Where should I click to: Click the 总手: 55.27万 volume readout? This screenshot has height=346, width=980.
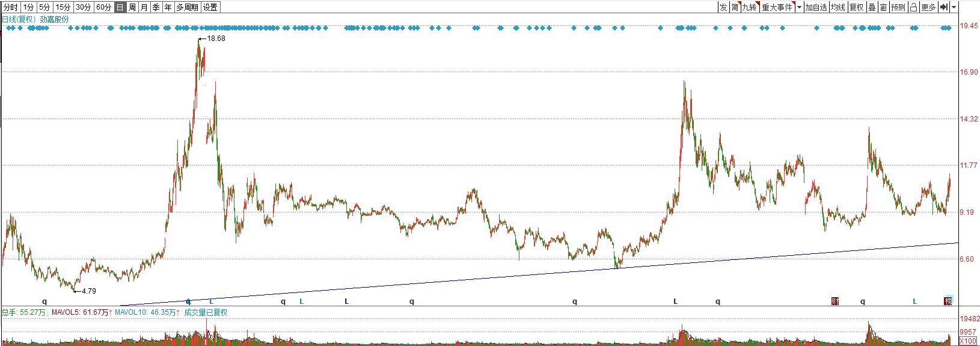coord(25,312)
